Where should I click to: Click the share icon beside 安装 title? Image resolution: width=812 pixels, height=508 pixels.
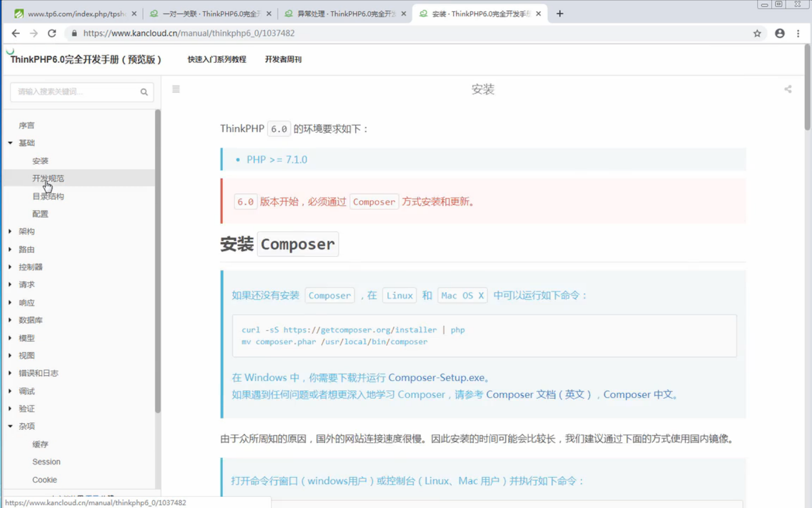(x=788, y=89)
